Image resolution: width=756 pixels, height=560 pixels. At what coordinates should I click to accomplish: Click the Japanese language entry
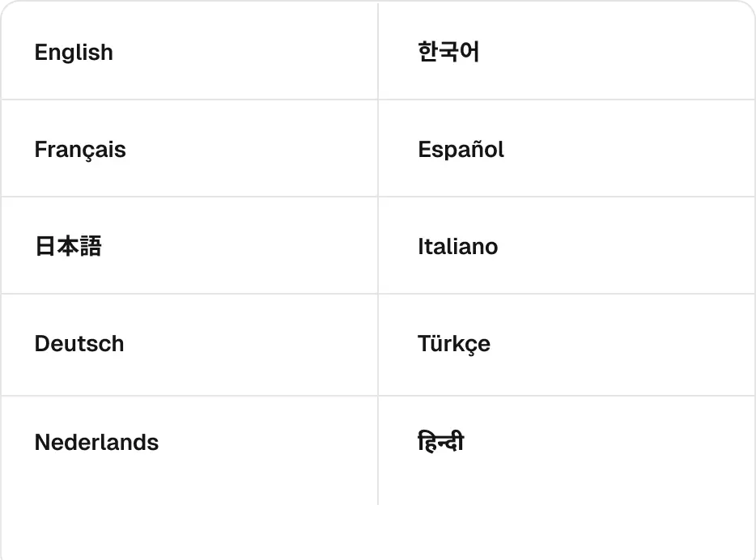pos(68,246)
